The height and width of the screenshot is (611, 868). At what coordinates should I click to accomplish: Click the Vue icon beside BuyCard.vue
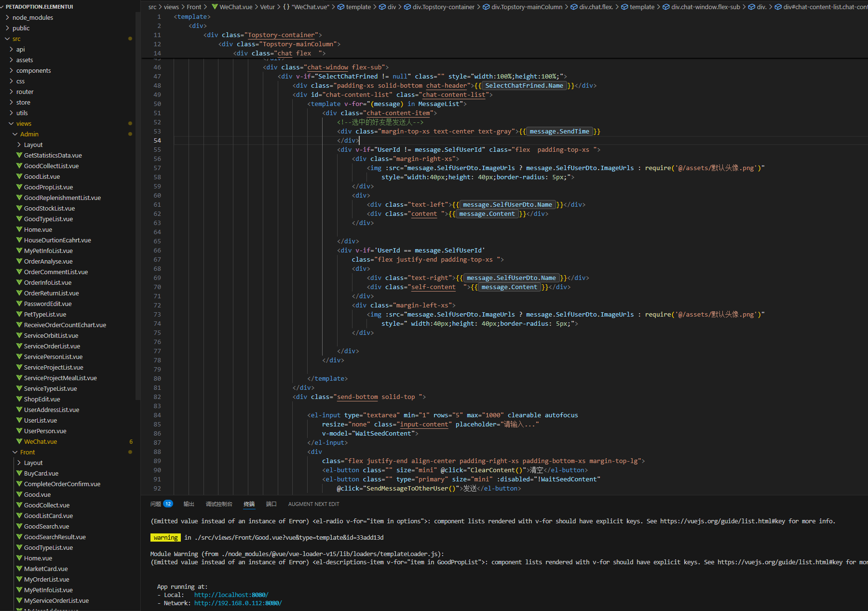click(19, 473)
